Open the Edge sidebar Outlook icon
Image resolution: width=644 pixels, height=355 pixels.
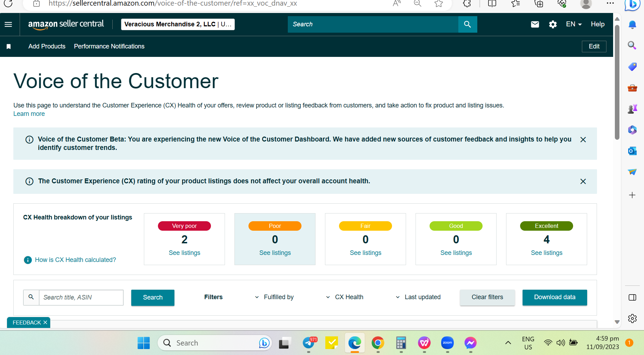[x=632, y=151]
